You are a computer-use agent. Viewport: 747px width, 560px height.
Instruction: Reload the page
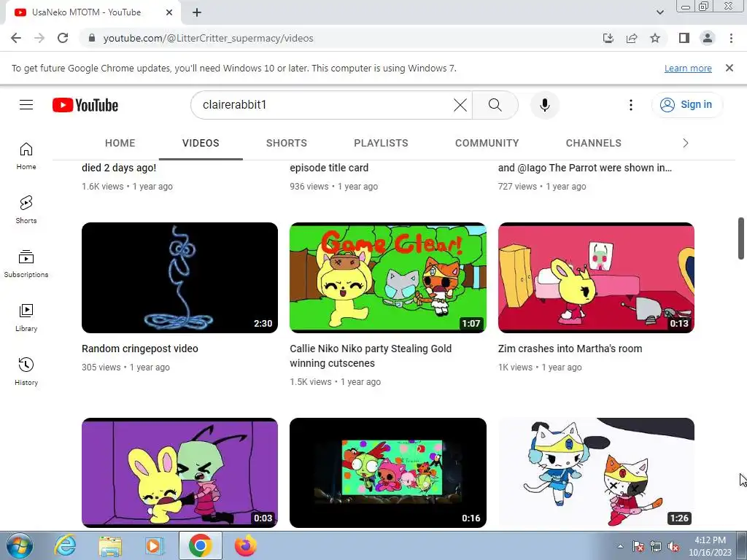(x=63, y=38)
